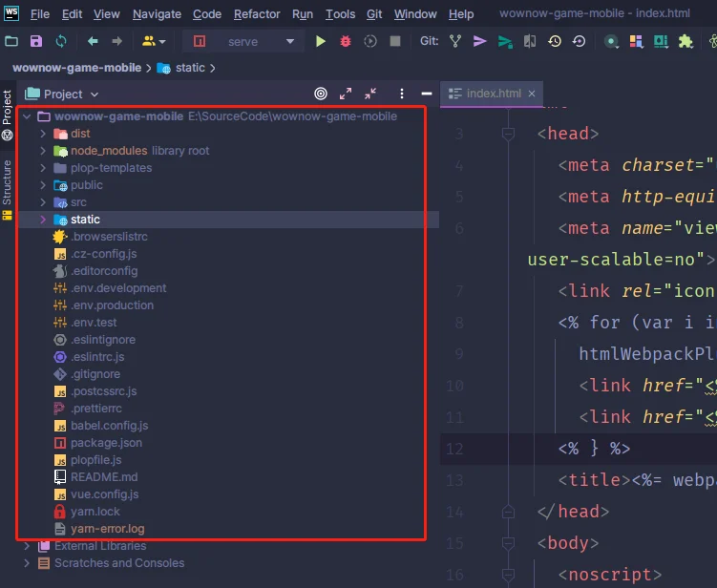The image size is (717, 588).
Task: Click the Git Commit arrow icon
Action: point(479,42)
